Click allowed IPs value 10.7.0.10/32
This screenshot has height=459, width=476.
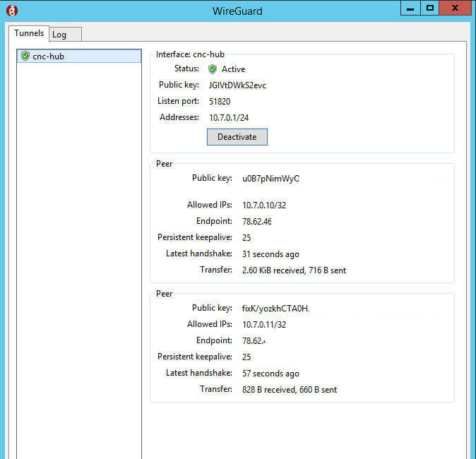point(264,205)
